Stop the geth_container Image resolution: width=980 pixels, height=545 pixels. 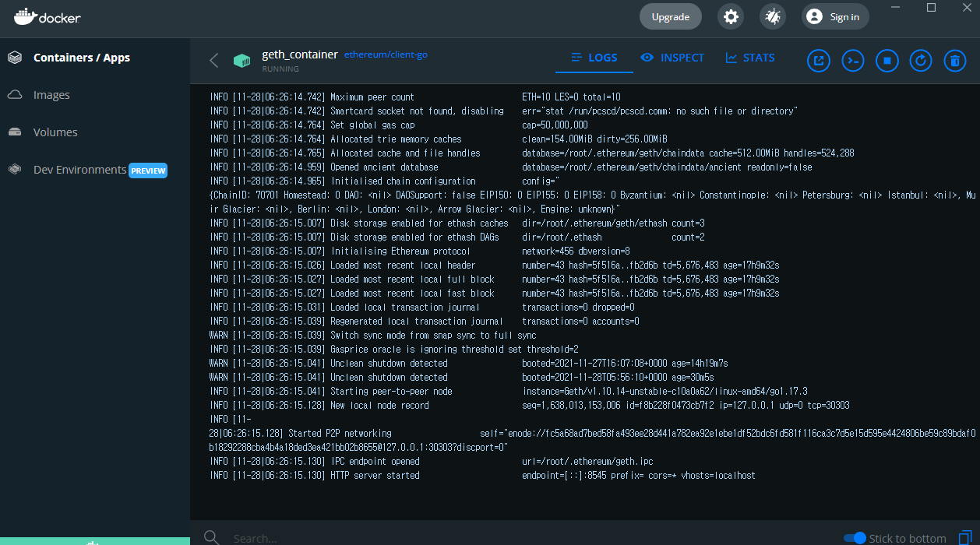coord(887,60)
